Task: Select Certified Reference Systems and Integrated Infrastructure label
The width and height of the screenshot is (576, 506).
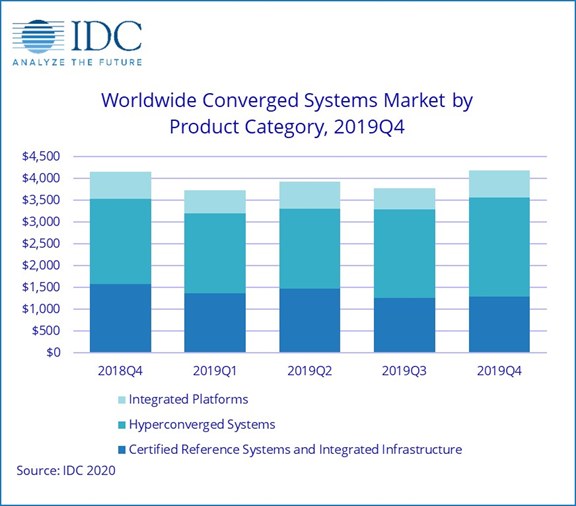Action: 295,449
